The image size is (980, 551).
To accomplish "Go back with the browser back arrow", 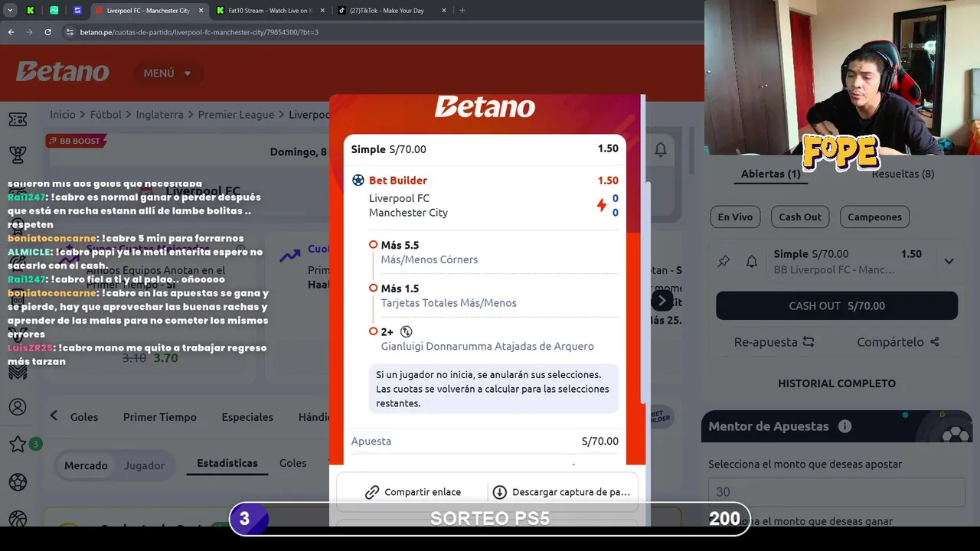I will [x=11, y=32].
